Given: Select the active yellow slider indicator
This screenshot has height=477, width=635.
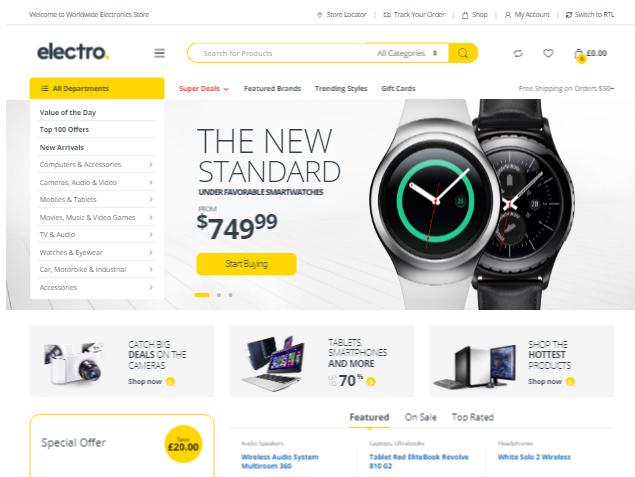Looking at the screenshot, I should (202, 295).
